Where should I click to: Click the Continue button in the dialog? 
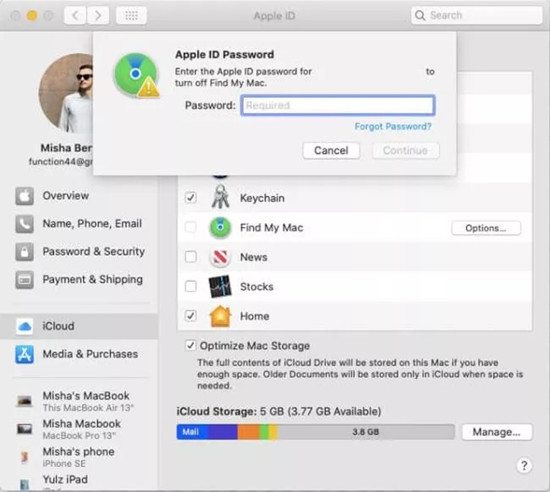click(x=405, y=150)
